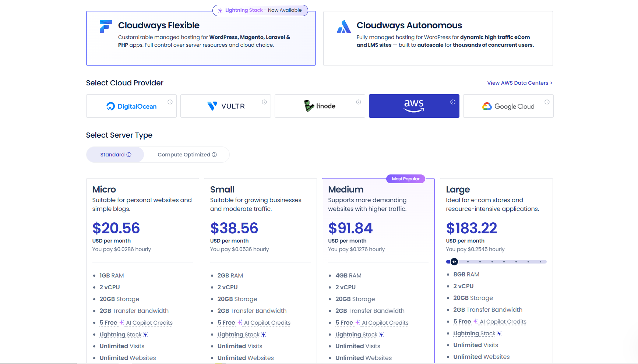Click the $20.56 Micro price
This screenshot has height=364, width=638.
[x=116, y=228]
